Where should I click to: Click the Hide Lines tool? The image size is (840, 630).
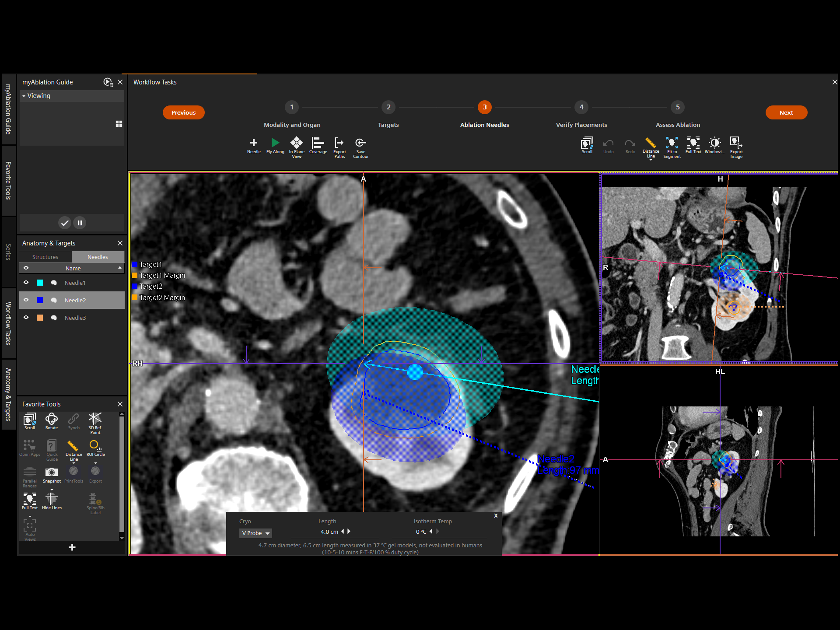[x=52, y=501]
